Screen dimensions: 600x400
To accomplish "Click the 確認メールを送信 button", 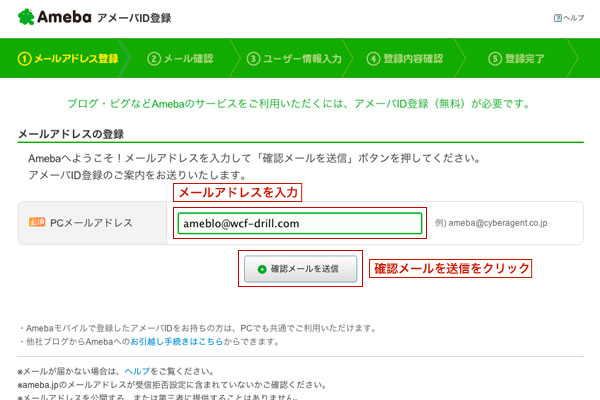I will click(x=300, y=269).
